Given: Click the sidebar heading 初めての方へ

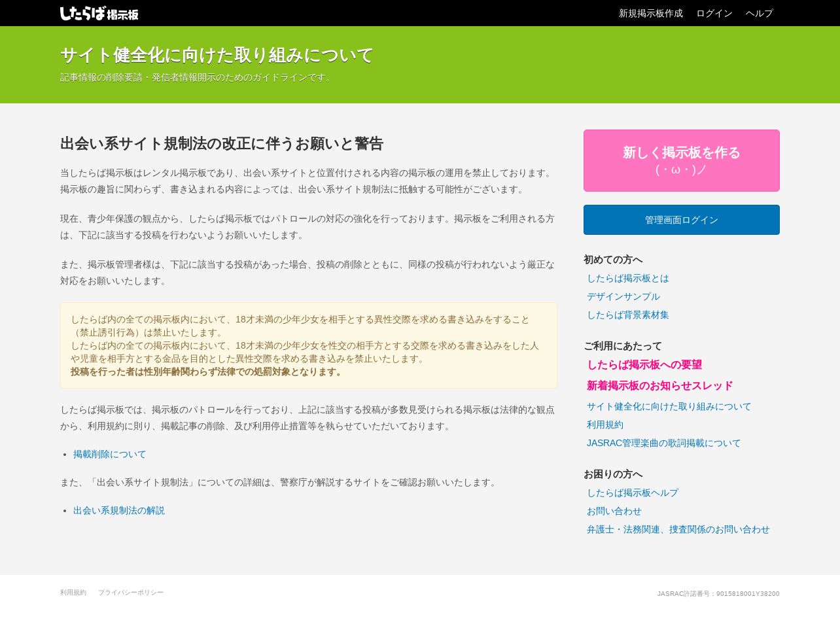Looking at the screenshot, I should click(613, 260).
